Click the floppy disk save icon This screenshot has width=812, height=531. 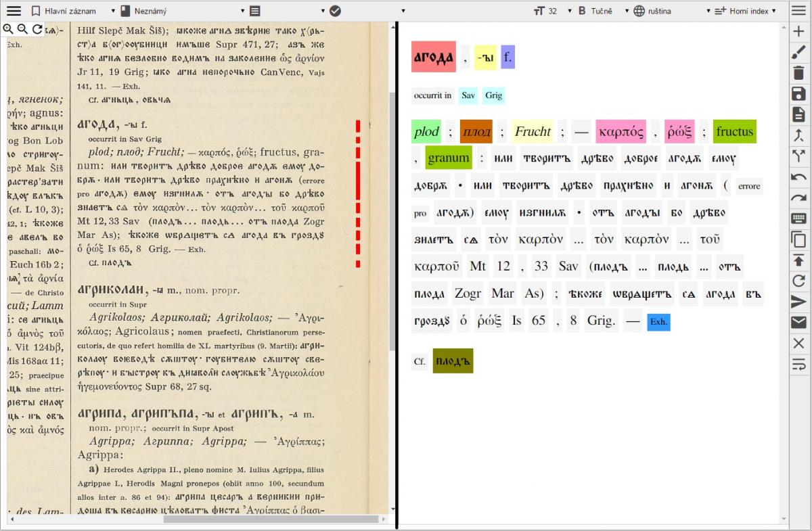(x=798, y=94)
